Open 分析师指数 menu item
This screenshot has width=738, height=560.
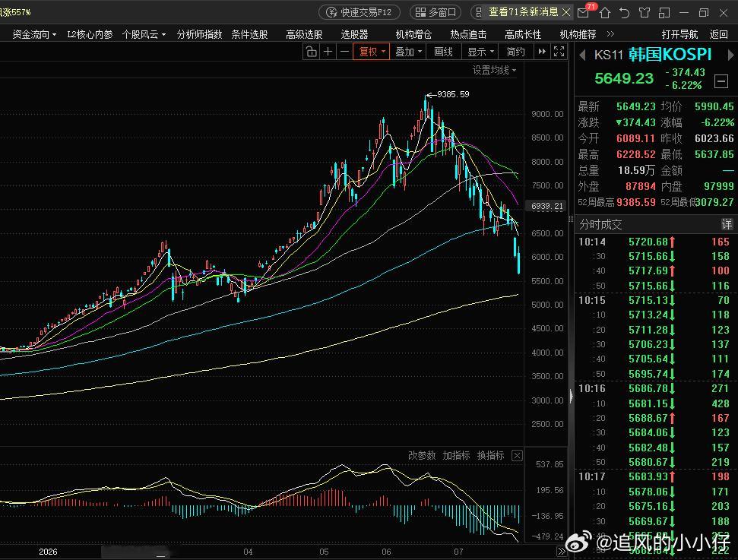click(x=199, y=34)
